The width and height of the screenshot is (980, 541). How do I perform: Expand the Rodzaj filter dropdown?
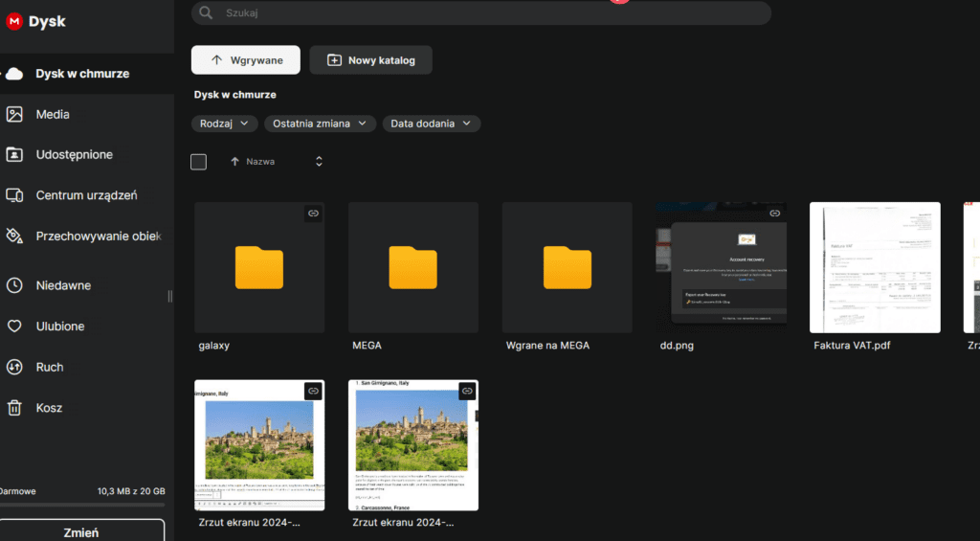pos(225,124)
